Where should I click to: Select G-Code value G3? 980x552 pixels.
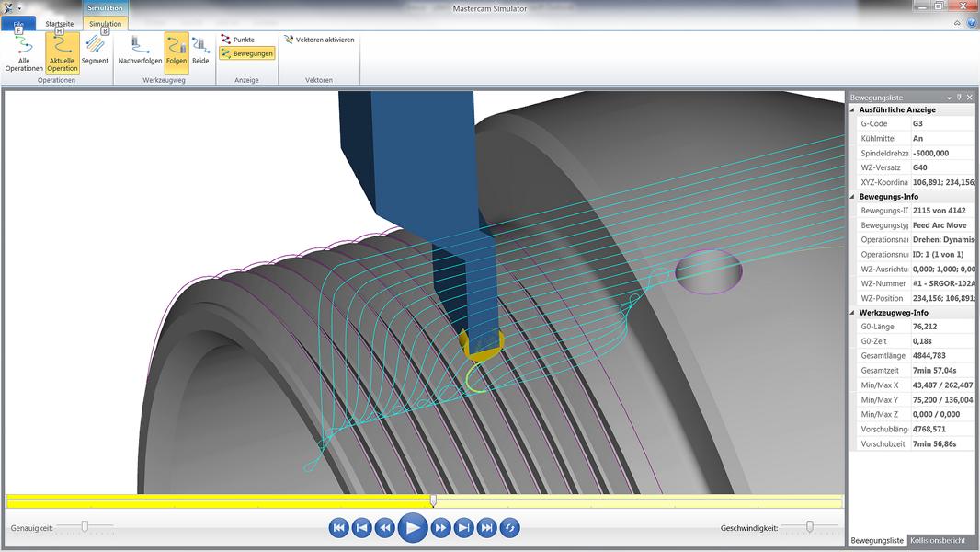917,124
